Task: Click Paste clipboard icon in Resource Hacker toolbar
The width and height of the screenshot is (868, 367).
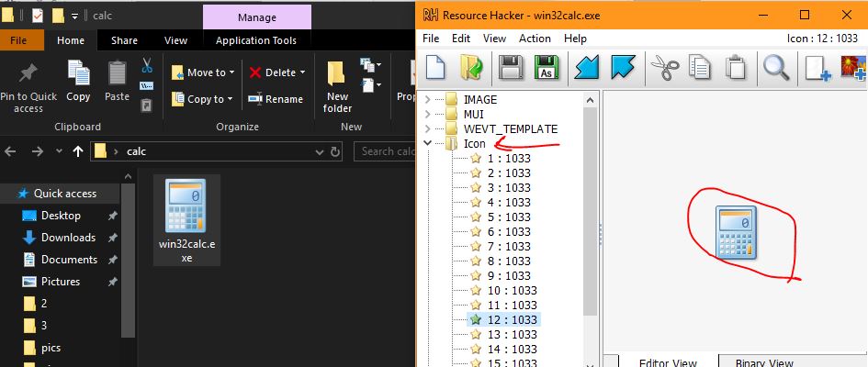Action: pyautogui.click(x=735, y=68)
